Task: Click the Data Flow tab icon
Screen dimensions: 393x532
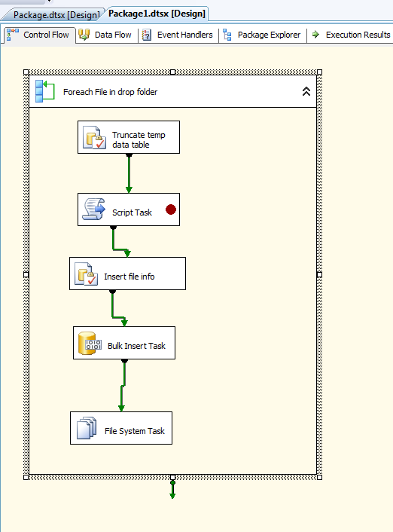Action: click(x=84, y=35)
